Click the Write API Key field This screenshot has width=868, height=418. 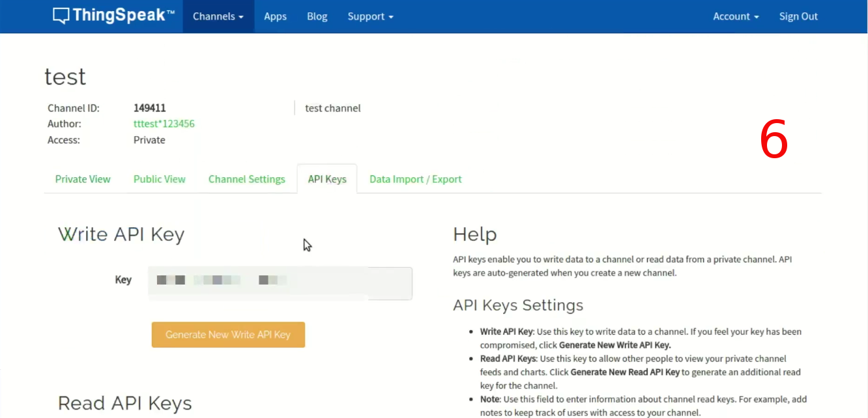tap(280, 283)
